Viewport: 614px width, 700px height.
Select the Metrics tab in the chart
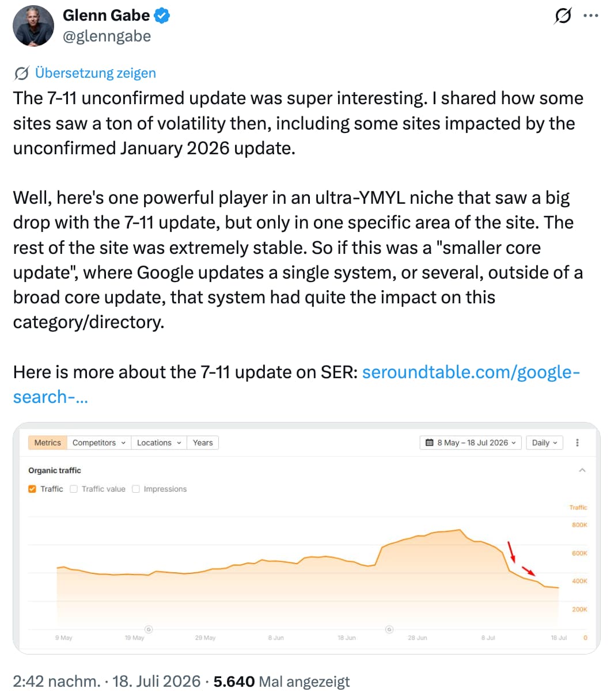[x=47, y=443]
